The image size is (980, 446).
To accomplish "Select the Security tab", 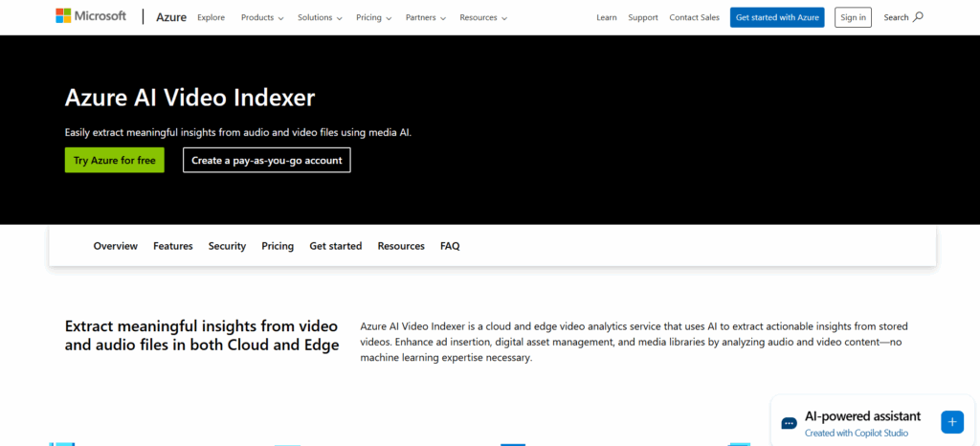I will click(x=228, y=246).
